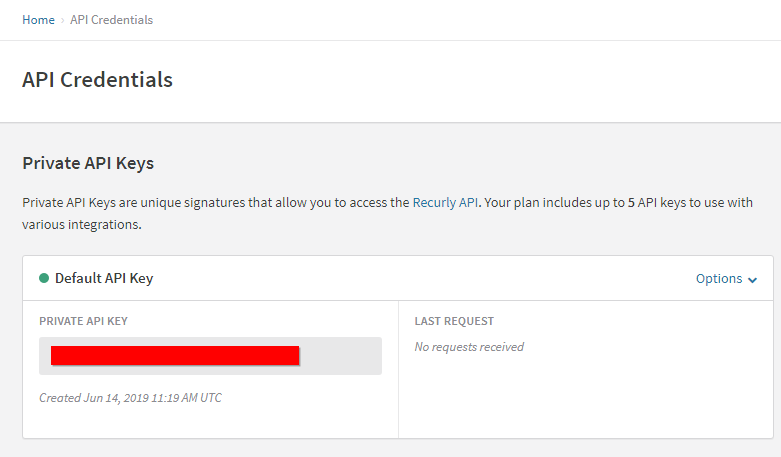Click the API Credentials page heading

[x=98, y=80]
